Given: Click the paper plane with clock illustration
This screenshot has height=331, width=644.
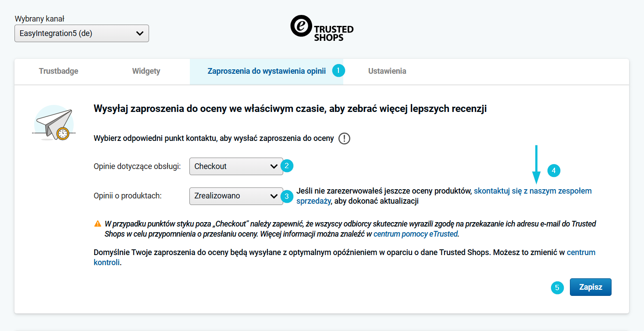Looking at the screenshot, I should 54,123.
